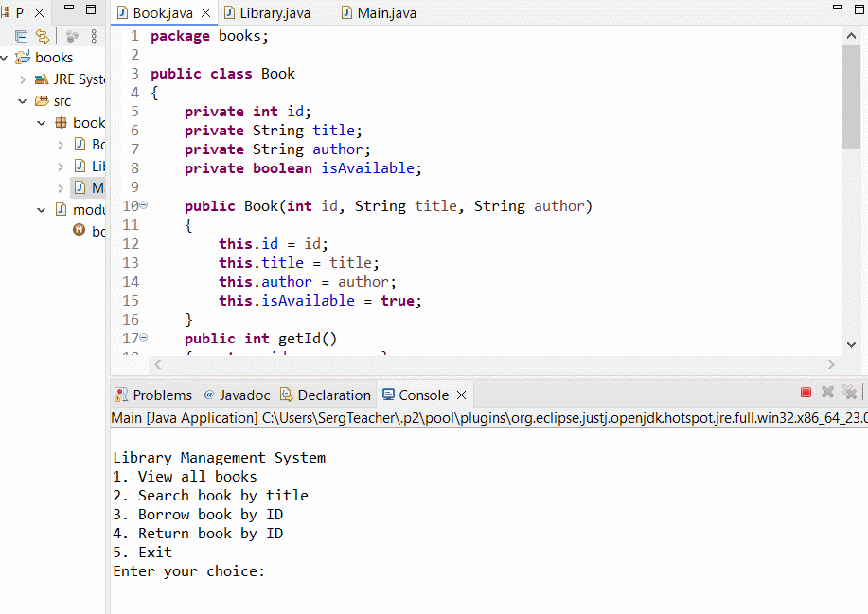Collapse the src folder node
868x614 pixels.
pos(23,101)
